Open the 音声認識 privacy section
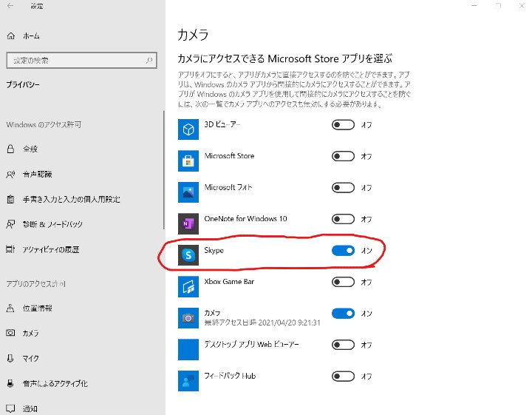Viewport: 532px width, 415px height. coord(38,175)
